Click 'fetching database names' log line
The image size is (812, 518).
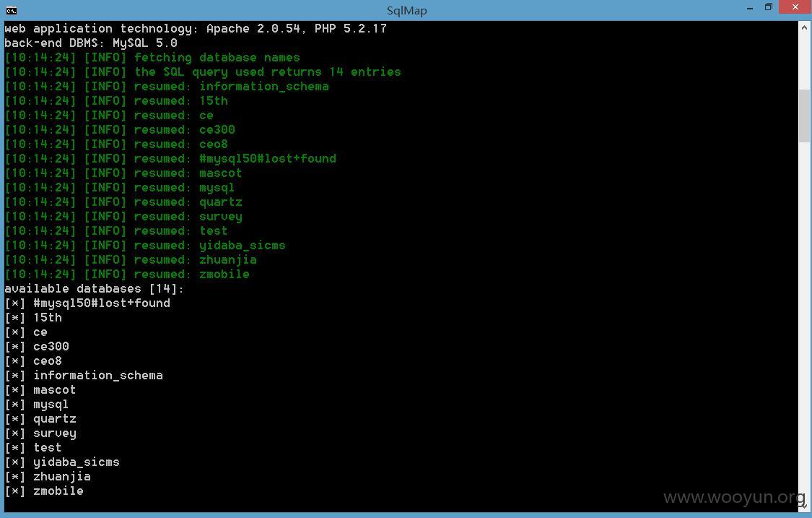click(x=152, y=58)
